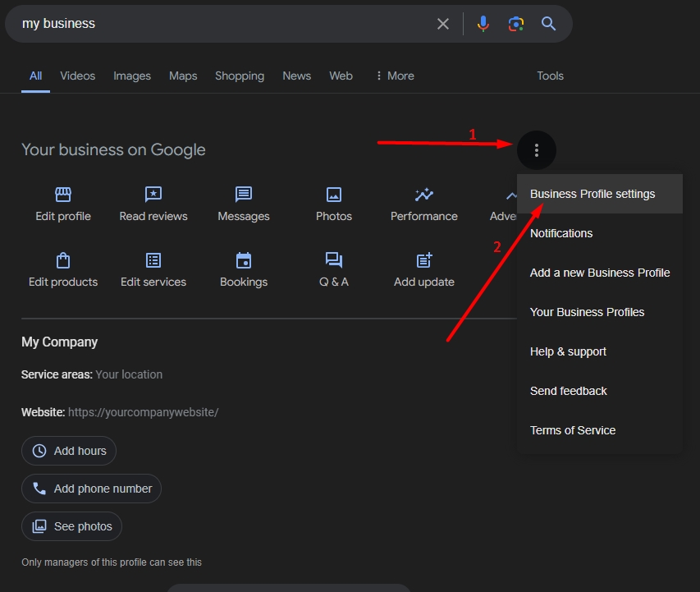
Task: Select Business Profile settings menu entry
Action: 600,194
